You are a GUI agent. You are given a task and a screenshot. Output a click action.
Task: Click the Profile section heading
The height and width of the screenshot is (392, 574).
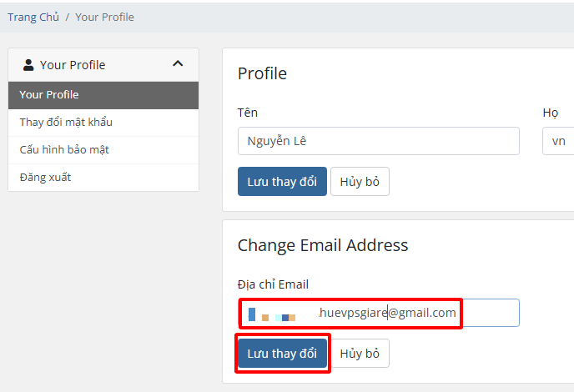point(262,73)
